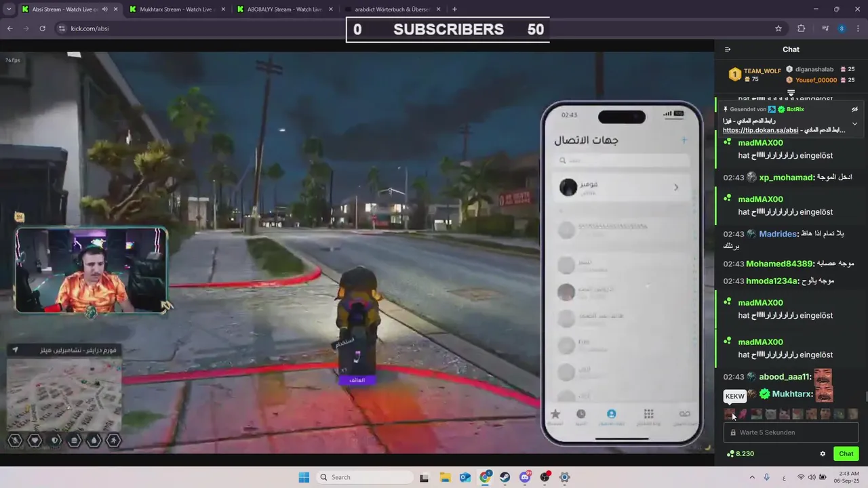
Task: Focus the phone contacts search field
Action: point(622,161)
